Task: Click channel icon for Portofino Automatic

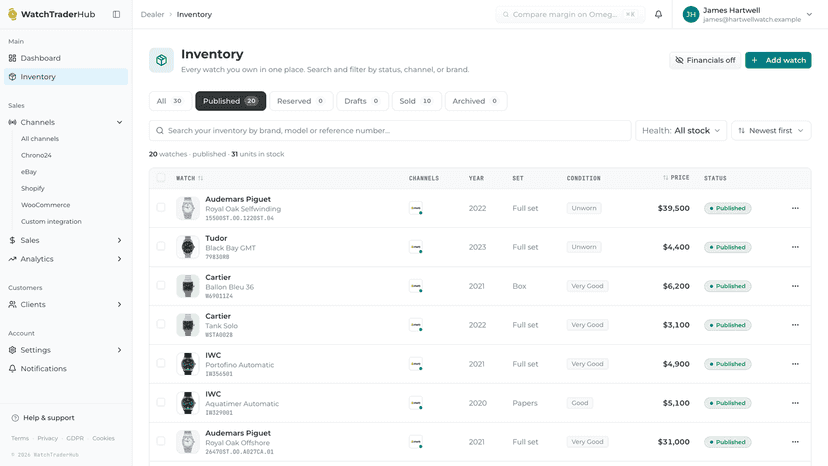Action: tap(416, 364)
